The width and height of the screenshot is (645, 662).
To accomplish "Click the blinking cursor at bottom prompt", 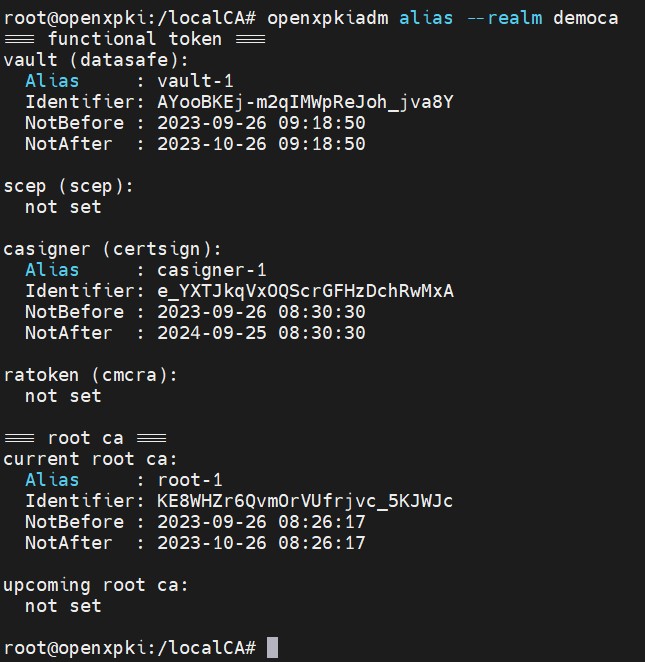I will tap(272, 648).
